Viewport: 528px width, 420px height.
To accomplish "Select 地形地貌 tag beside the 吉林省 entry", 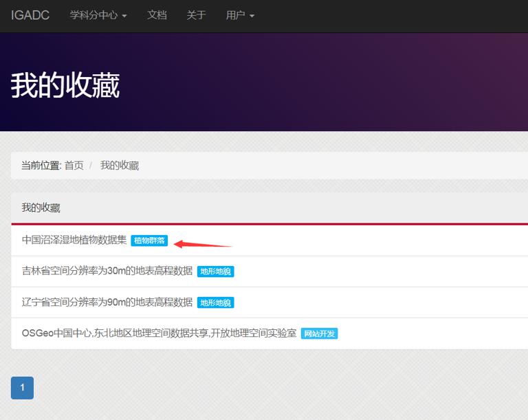I will pyautogui.click(x=215, y=272).
